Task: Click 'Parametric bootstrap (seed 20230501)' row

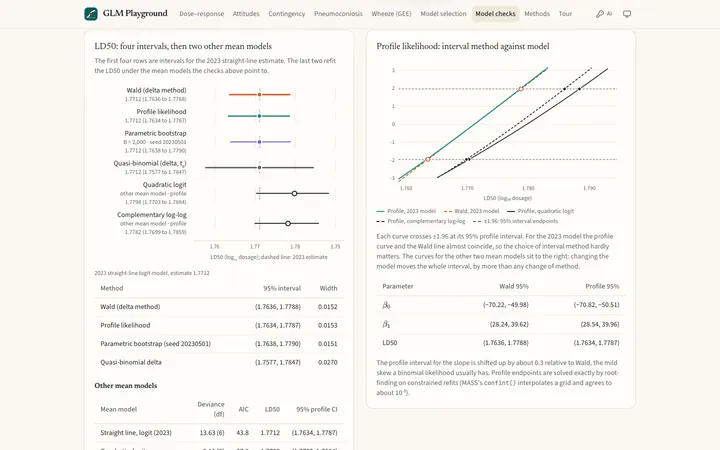Action: click(x=219, y=343)
